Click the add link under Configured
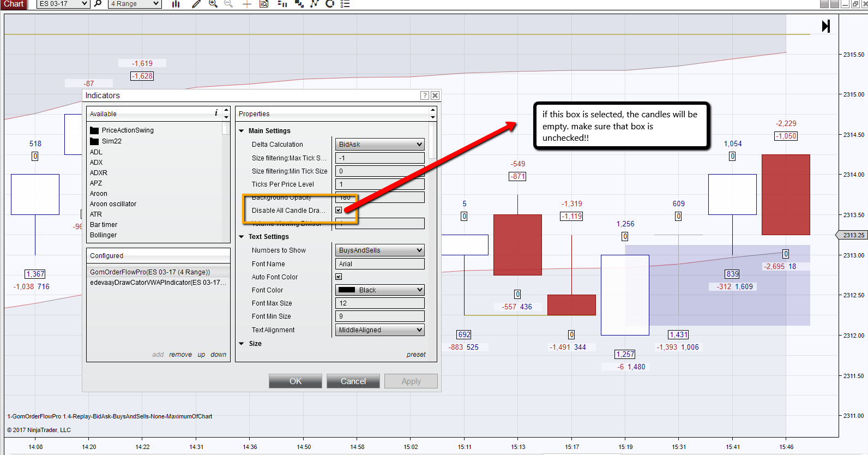The height and width of the screenshot is (455, 868). 158,355
